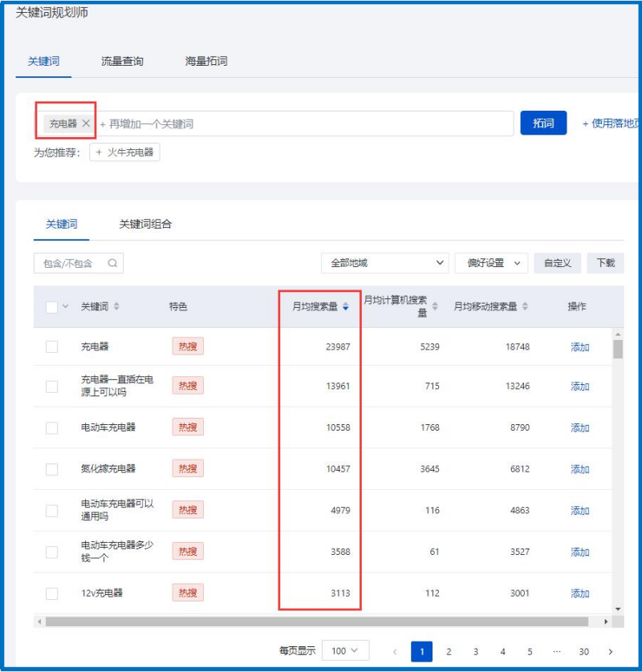Sort by 月均移动搜索量 column arrows
The width and height of the screenshot is (642, 672).
pos(525,306)
